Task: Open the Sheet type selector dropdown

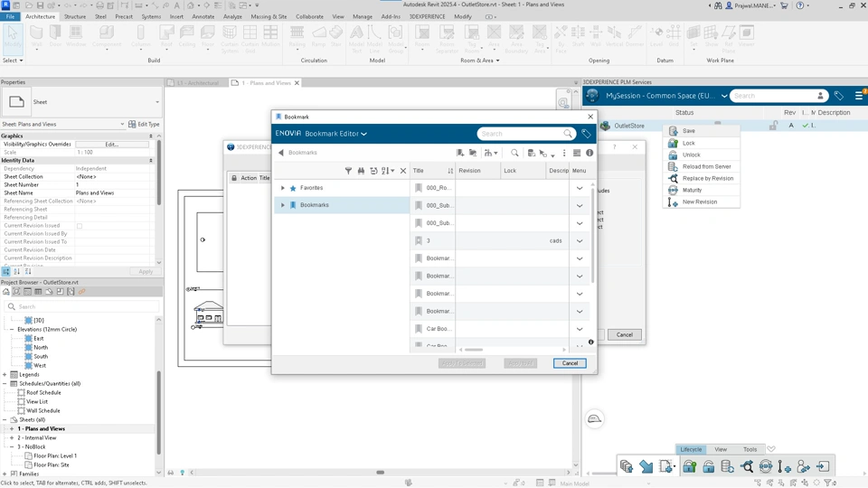Action: (x=157, y=102)
